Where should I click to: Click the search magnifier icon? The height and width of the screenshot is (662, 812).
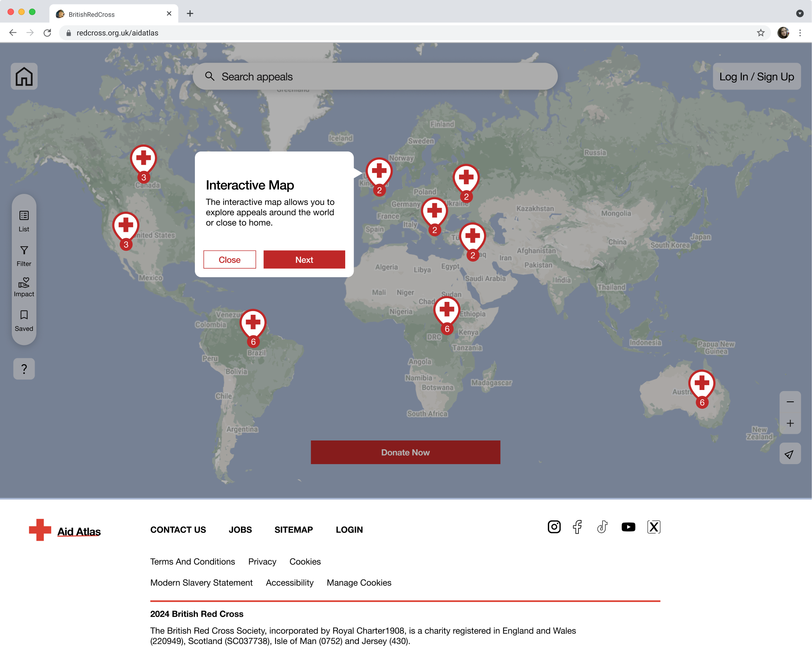[x=210, y=76]
